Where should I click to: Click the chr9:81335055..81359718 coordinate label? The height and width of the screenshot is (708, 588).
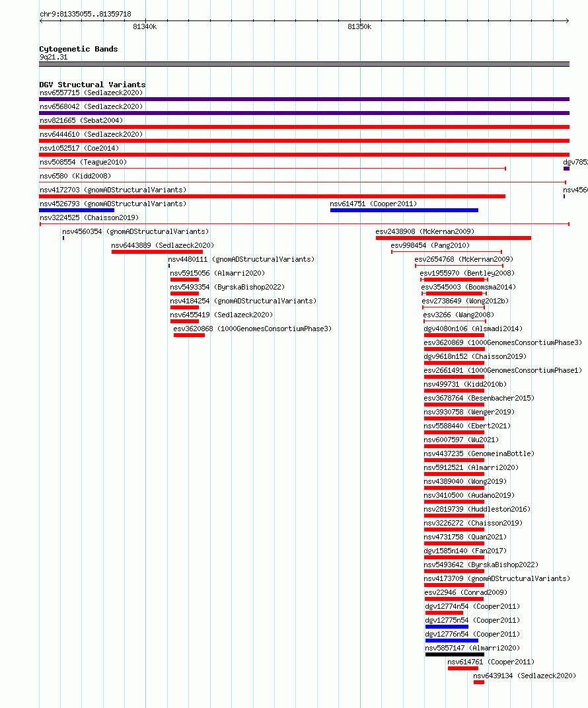(86, 14)
